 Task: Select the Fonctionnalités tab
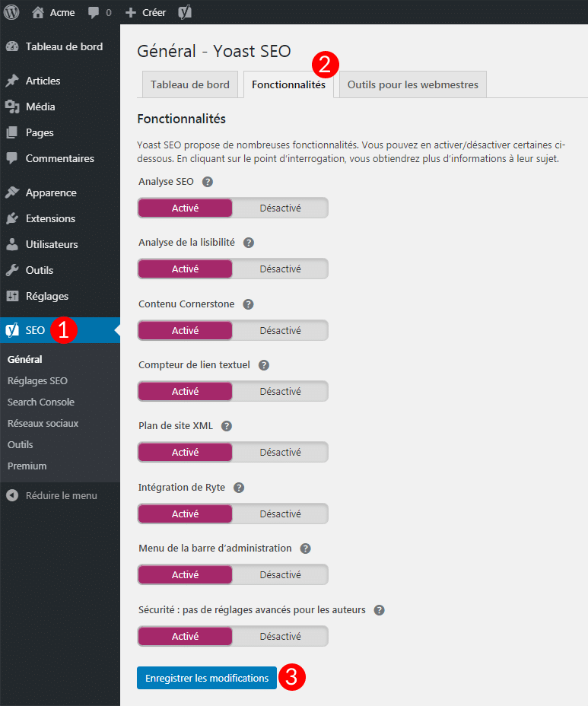(x=288, y=84)
